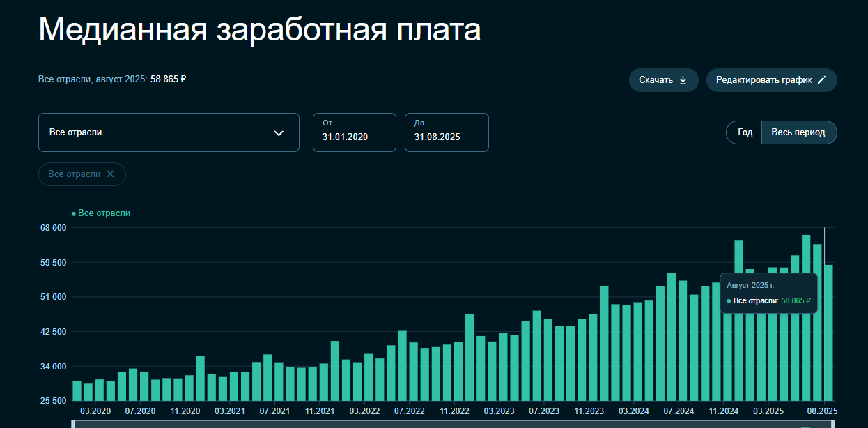
Task: Click the 58 865 ₽ summary value
Action: (169, 79)
